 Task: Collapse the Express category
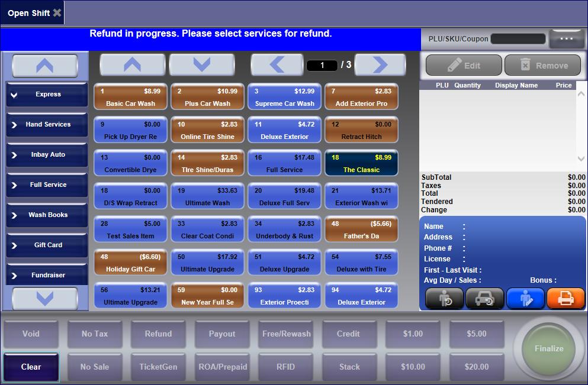(x=47, y=95)
